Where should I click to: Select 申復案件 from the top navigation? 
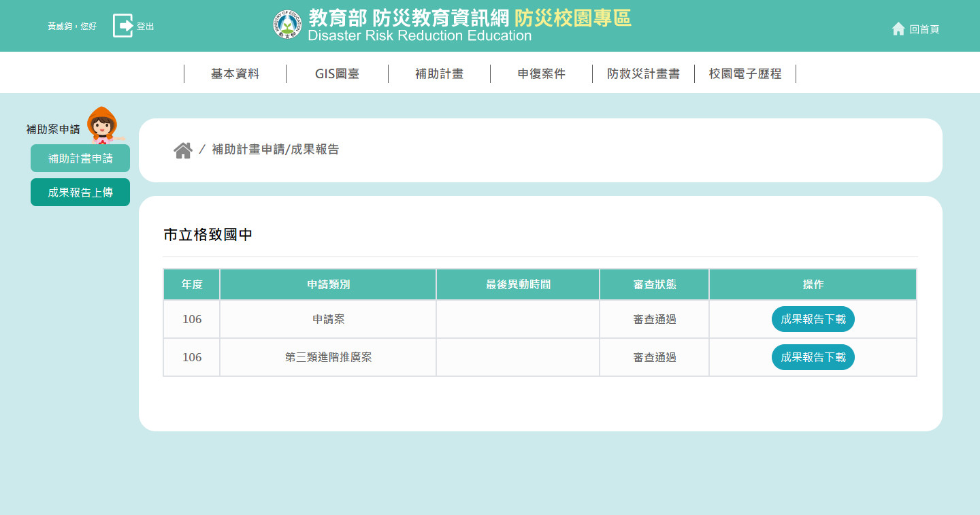(541, 74)
